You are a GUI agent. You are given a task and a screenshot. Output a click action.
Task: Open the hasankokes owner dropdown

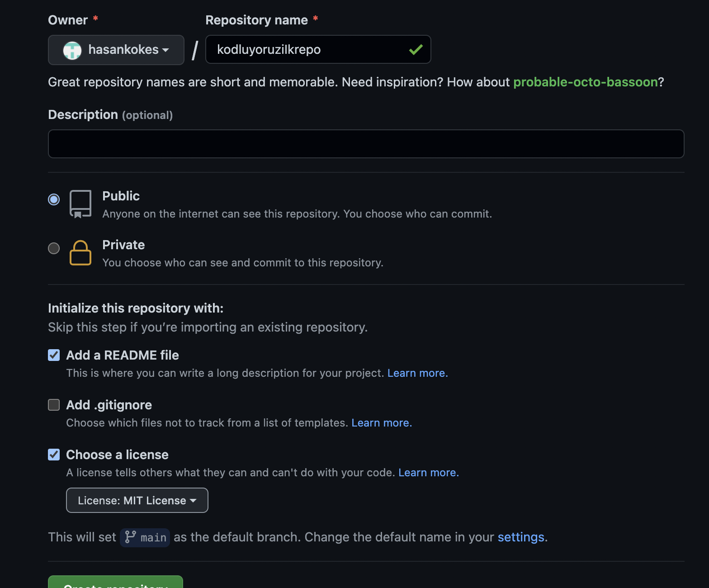tap(116, 50)
